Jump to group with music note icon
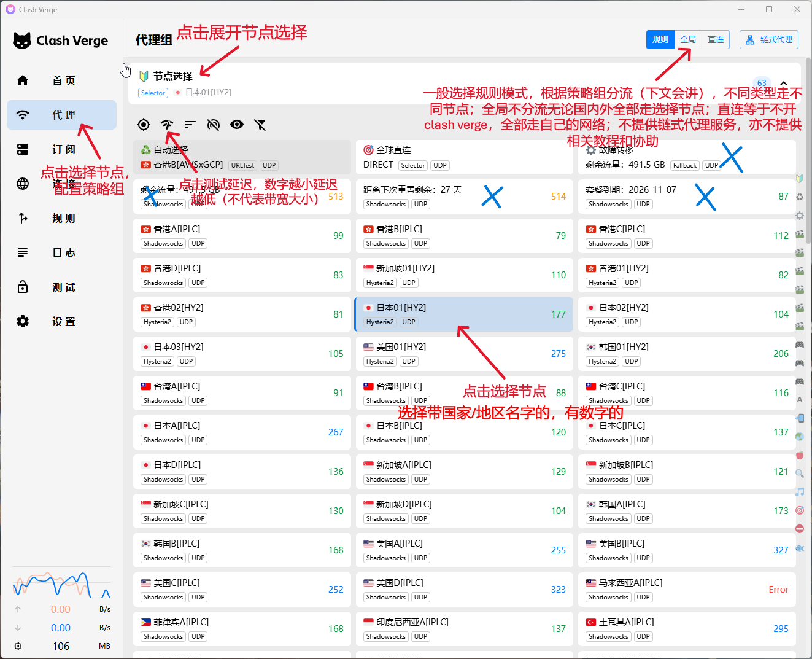The image size is (812, 659). click(x=800, y=492)
